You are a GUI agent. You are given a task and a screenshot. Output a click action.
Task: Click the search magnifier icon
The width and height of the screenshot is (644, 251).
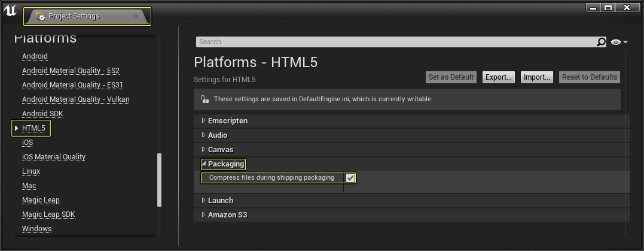click(601, 42)
